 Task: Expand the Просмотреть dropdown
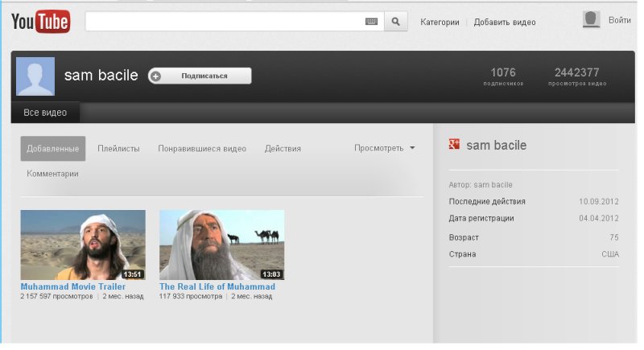[384, 148]
